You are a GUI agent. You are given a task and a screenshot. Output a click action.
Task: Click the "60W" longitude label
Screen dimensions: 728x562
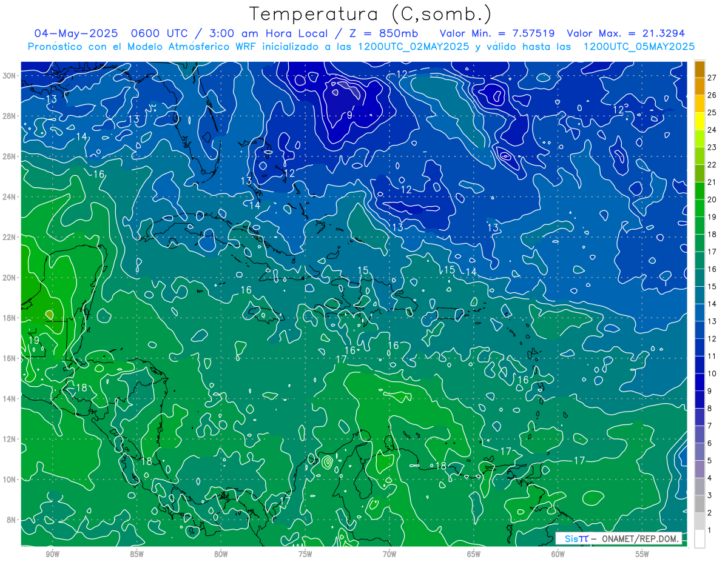click(x=558, y=555)
